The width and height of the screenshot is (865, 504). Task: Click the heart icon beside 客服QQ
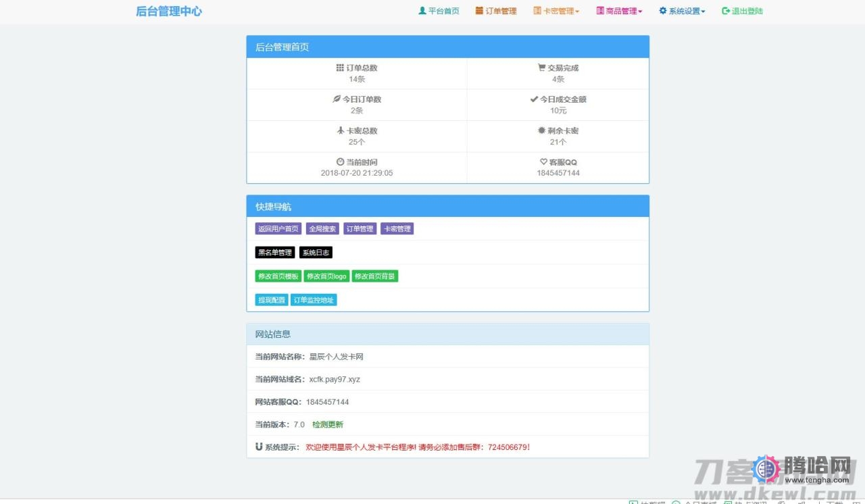543,161
